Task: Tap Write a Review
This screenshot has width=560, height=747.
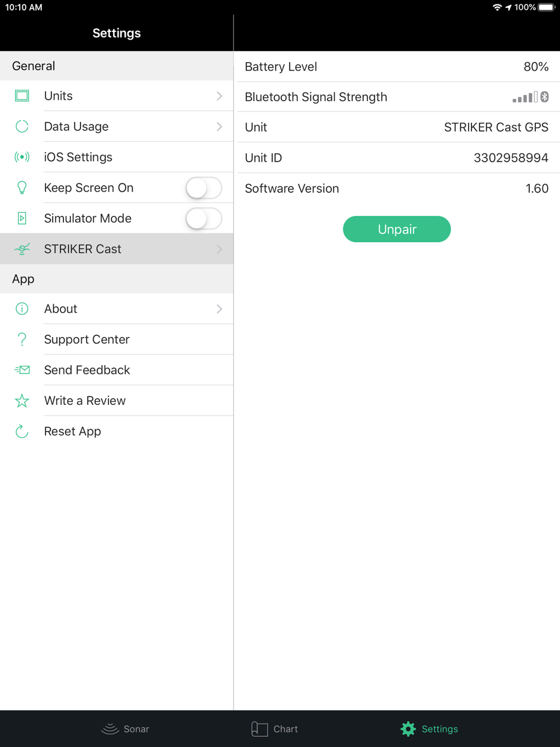Action: (116, 401)
